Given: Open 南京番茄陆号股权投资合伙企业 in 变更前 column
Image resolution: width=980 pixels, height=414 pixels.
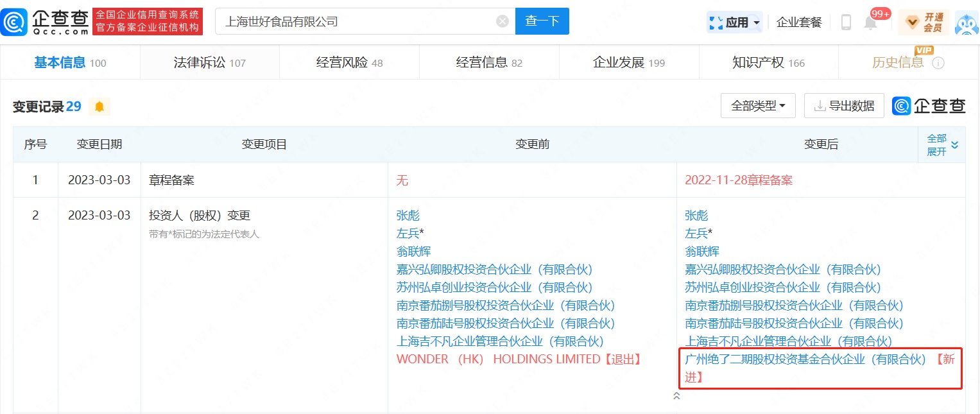Looking at the screenshot, I should pos(506,323).
